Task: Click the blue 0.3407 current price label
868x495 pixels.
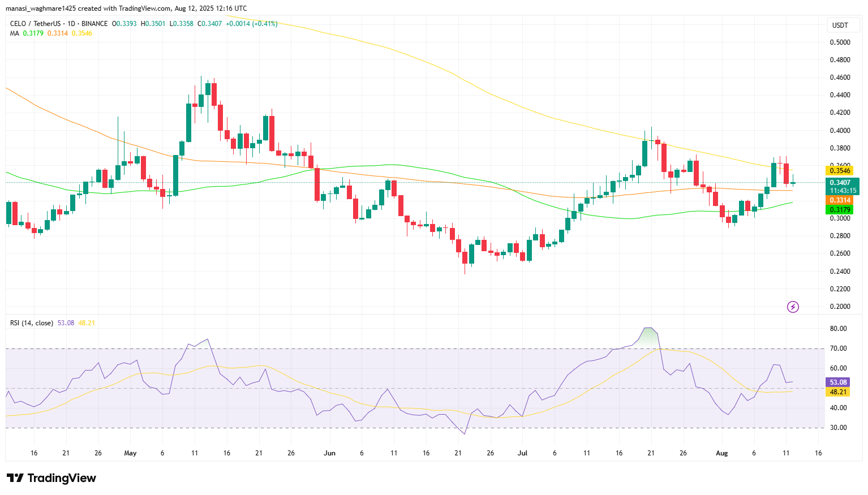Action: point(841,182)
